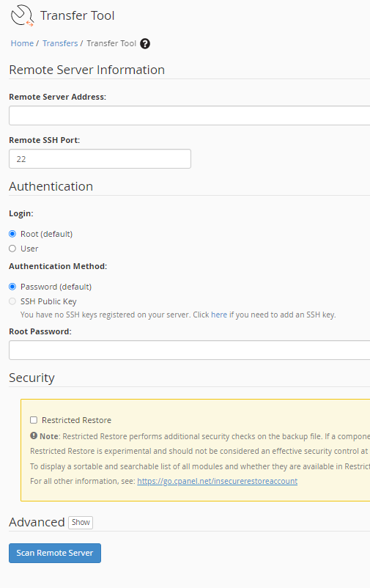The image size is (370, 588).
Task: Click the Authentication section heading
Action: tap(51, 186)
